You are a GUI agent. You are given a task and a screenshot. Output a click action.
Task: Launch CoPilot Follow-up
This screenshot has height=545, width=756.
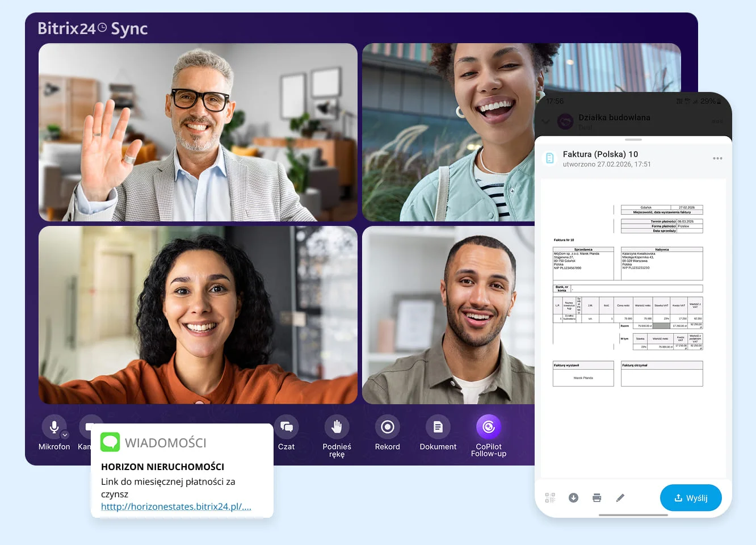pos(488,427)
